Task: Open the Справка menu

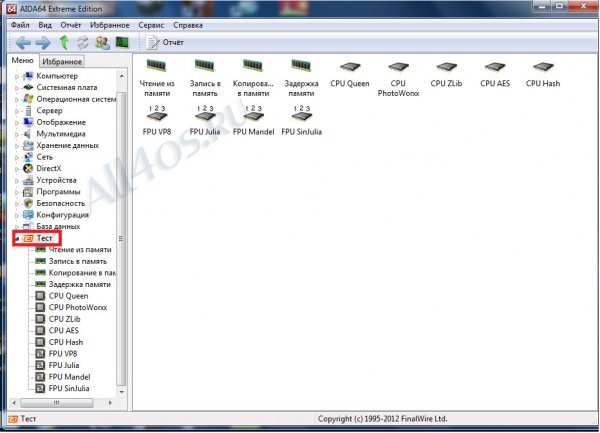Action: point(188,25)
